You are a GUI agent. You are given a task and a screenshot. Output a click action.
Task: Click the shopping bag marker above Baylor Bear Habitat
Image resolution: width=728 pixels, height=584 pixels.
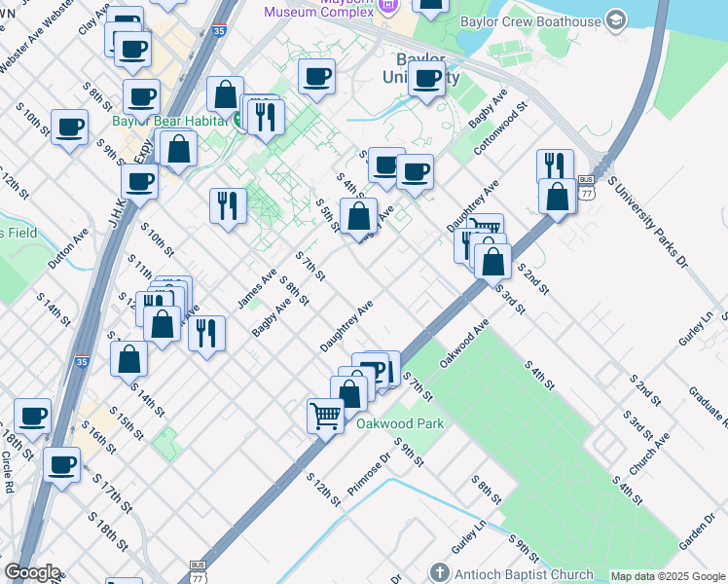(x=226, y=95)
